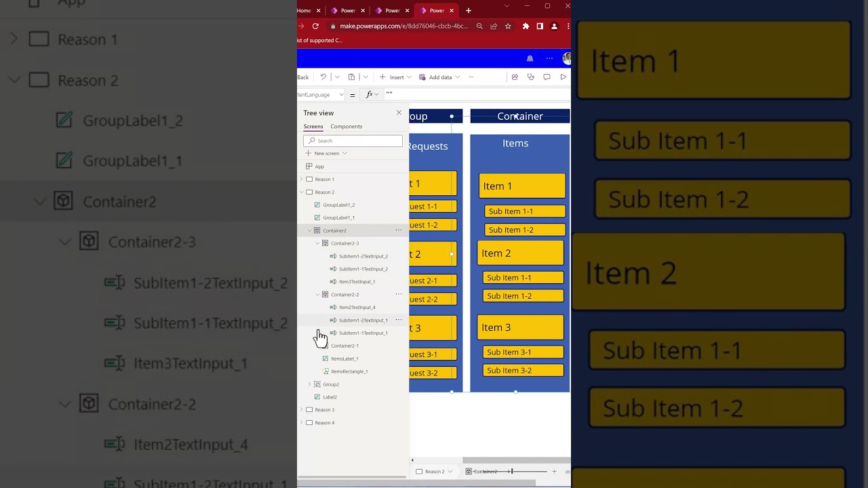Click the zoom in plus icon
This screenshot has height=488, width=868.
pos(554,471)
